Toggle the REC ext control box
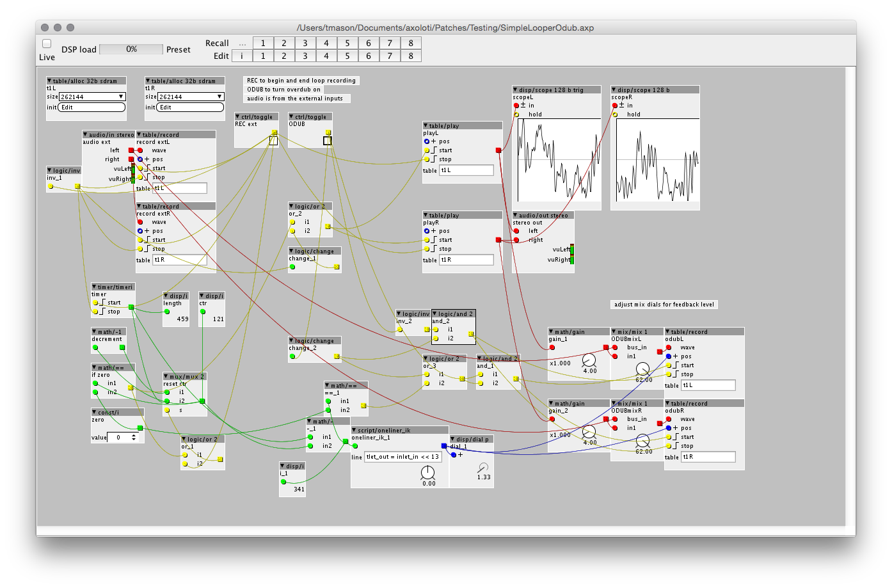892x588 pixels. tap(273, 140)
